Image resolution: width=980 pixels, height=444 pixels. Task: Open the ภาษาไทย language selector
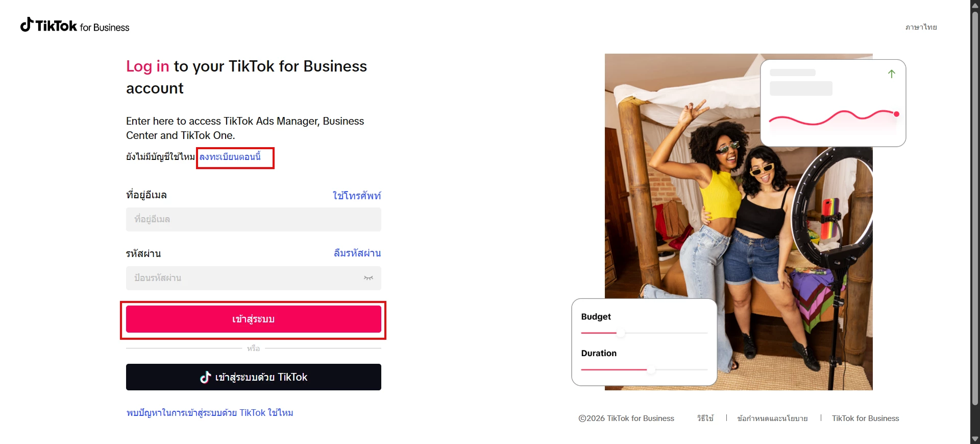click(921, 27)
